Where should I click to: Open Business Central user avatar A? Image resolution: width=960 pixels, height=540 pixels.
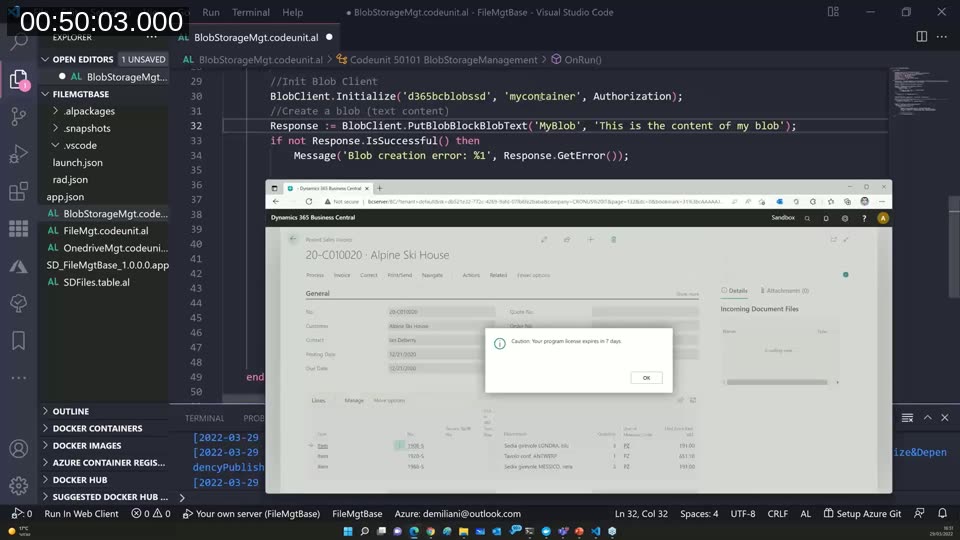tap(883, 218)
